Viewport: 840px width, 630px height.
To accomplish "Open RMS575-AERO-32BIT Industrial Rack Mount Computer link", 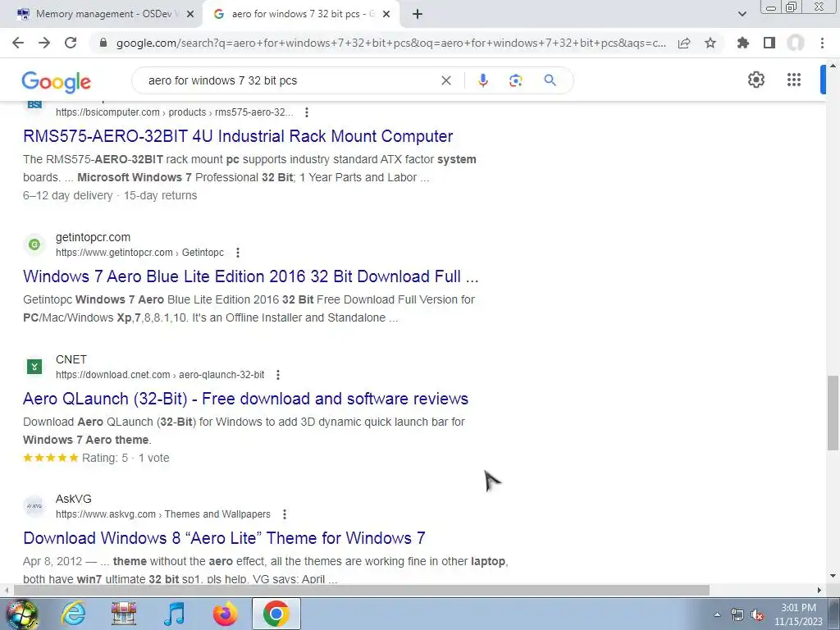I will [x=238, y=136].
